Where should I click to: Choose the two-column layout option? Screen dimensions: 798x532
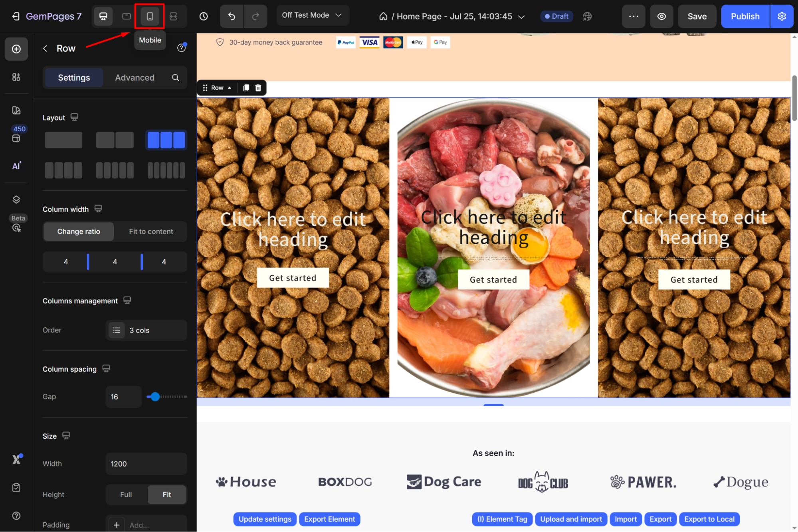pos(115,140)
